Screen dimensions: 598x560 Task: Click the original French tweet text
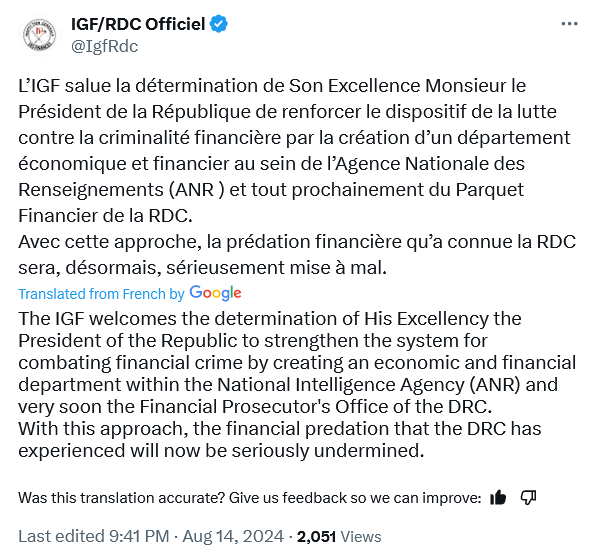(x=297, y=177)
